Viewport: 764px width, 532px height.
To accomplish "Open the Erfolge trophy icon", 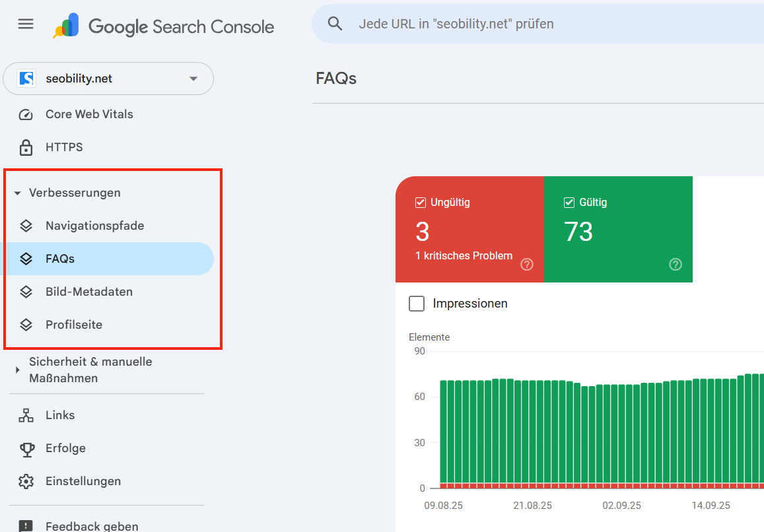I will (x=25, y=448).
